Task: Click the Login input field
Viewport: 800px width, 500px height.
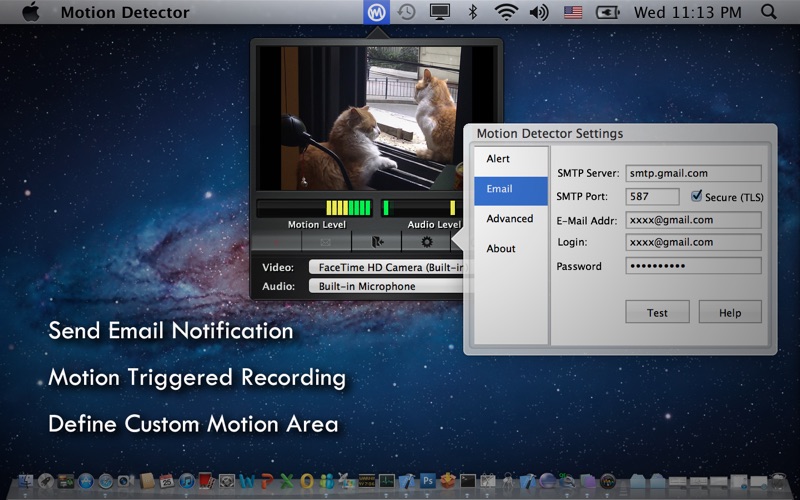Action: pos(693,242)
